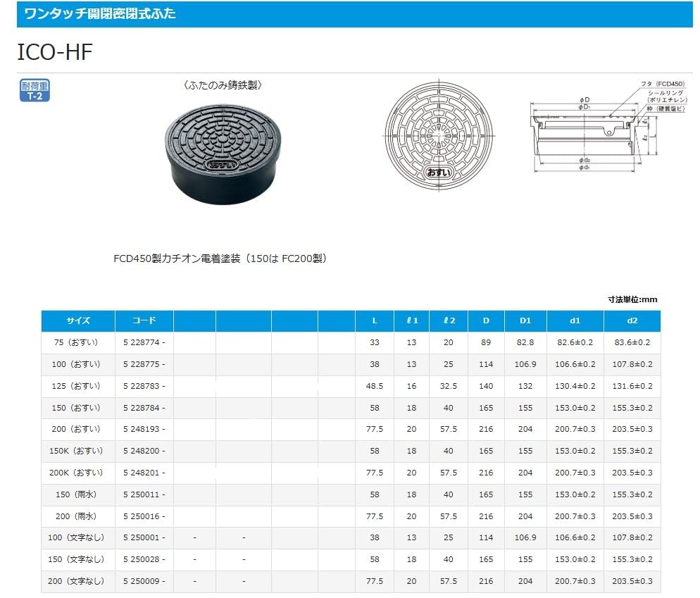Click the ICO-HF product heading

[54, 52]
